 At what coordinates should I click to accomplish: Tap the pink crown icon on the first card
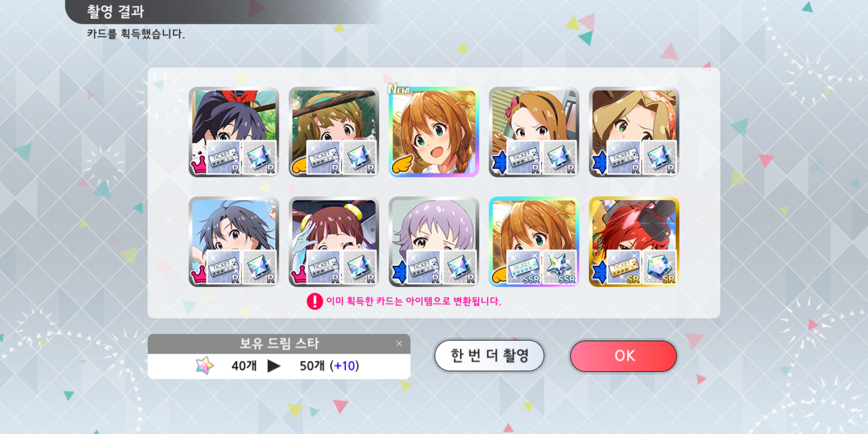[198, 165]
